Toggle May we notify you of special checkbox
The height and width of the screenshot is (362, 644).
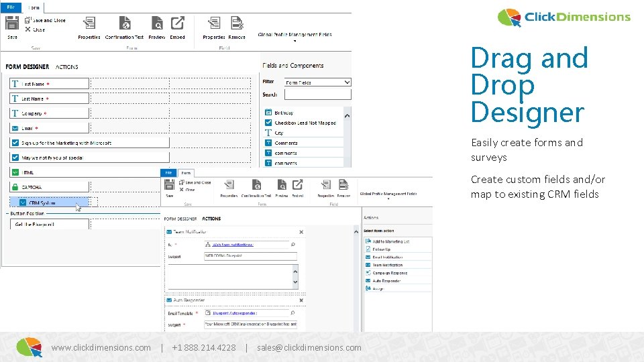pos(15,158)
